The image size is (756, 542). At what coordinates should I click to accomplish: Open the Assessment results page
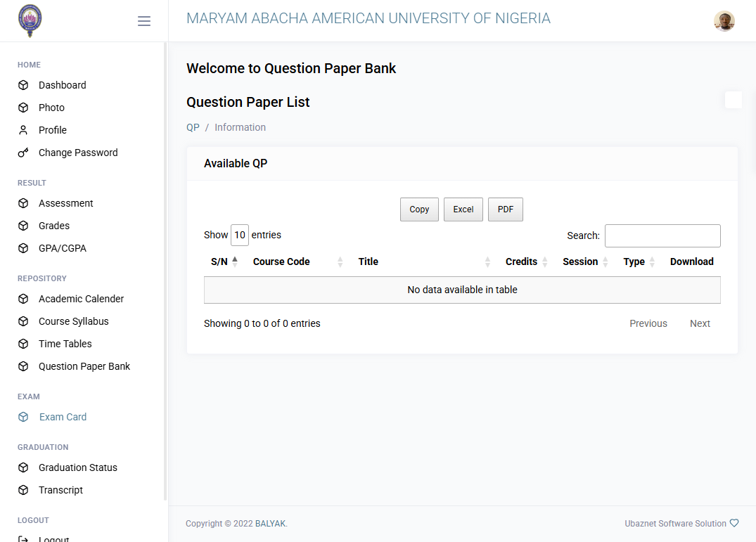(65, 203)
